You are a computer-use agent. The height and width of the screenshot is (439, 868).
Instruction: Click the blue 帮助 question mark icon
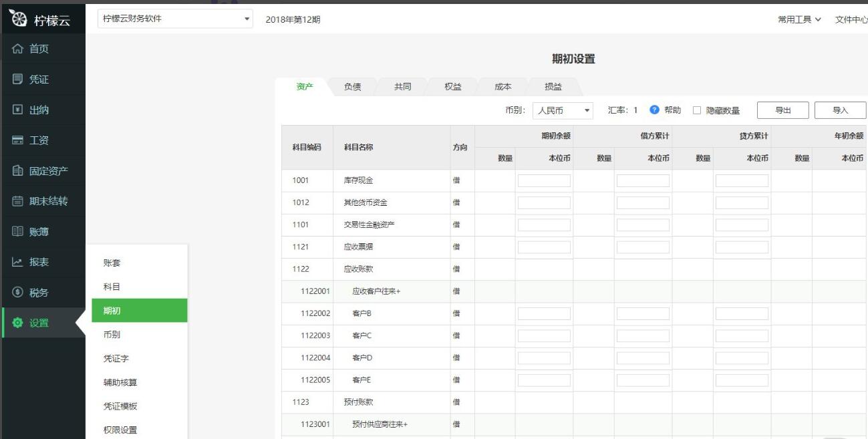coord(654,110)
